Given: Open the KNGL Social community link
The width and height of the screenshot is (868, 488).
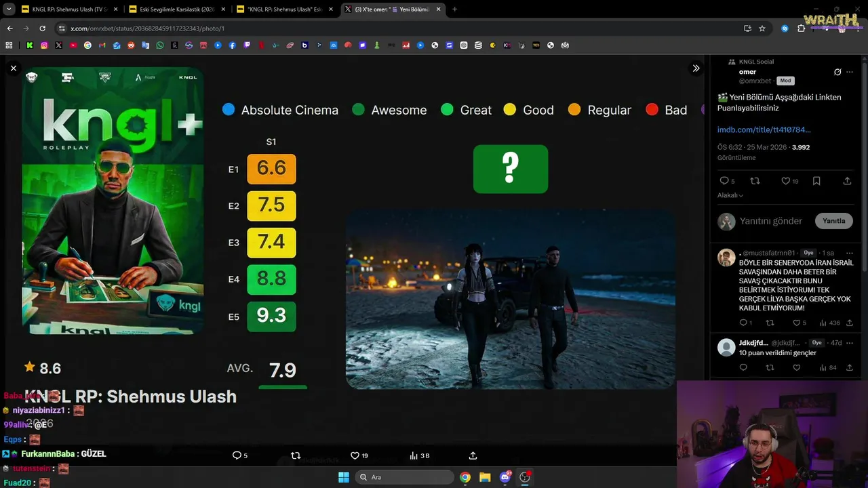Looking at the screenshot, I should [756, 62].
